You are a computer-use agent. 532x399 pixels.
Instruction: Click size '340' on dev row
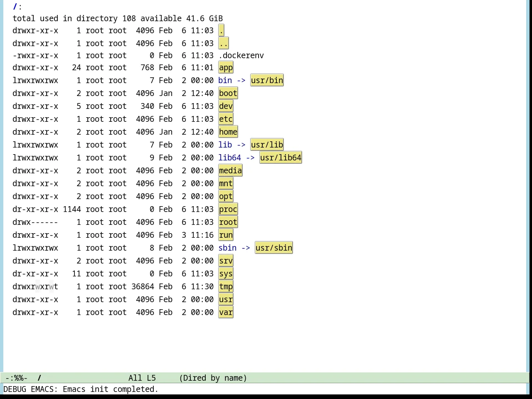click(148, 106)
